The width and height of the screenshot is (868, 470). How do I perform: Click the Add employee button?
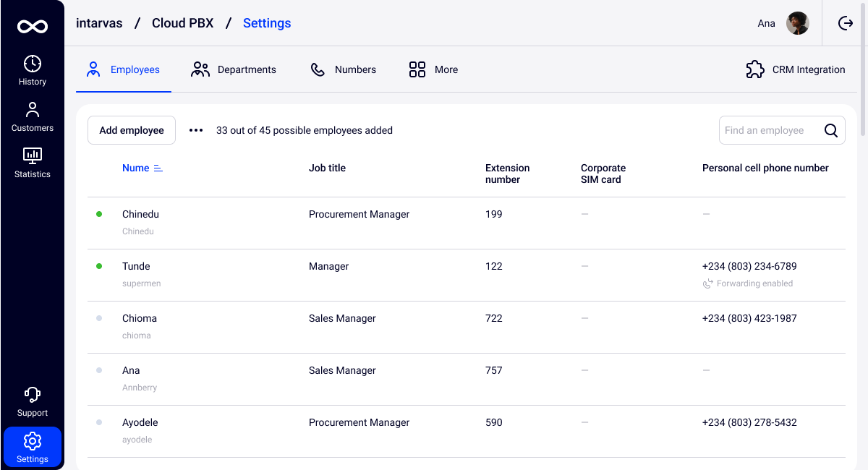132,130
